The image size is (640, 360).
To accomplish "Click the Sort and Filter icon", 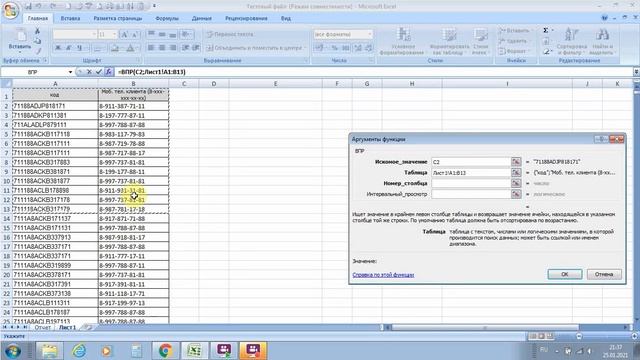I will (571, 35).
